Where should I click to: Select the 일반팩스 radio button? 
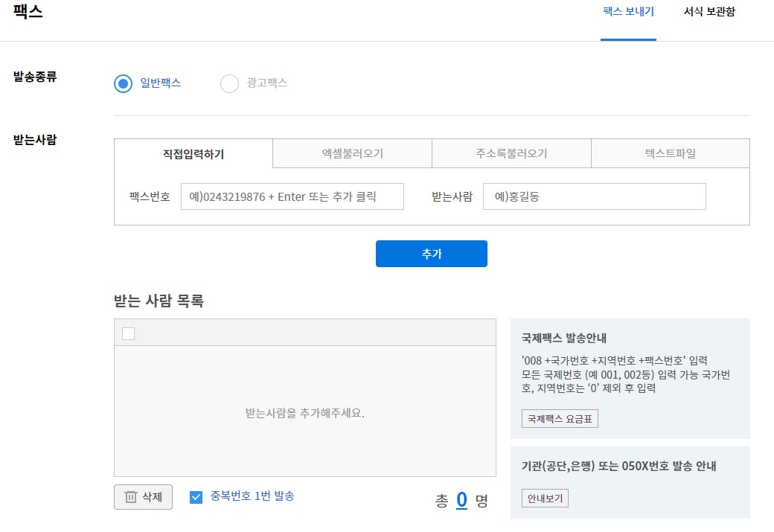click(123, 83)
